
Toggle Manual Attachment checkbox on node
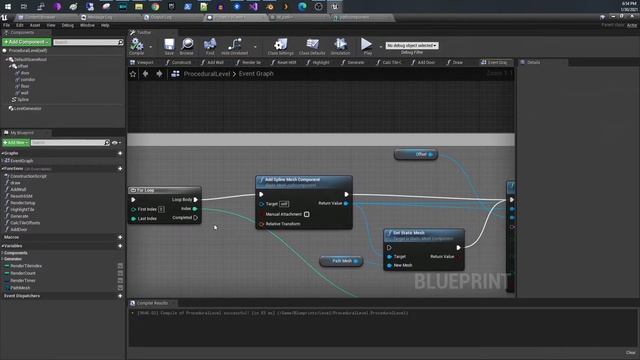point(307,214)
